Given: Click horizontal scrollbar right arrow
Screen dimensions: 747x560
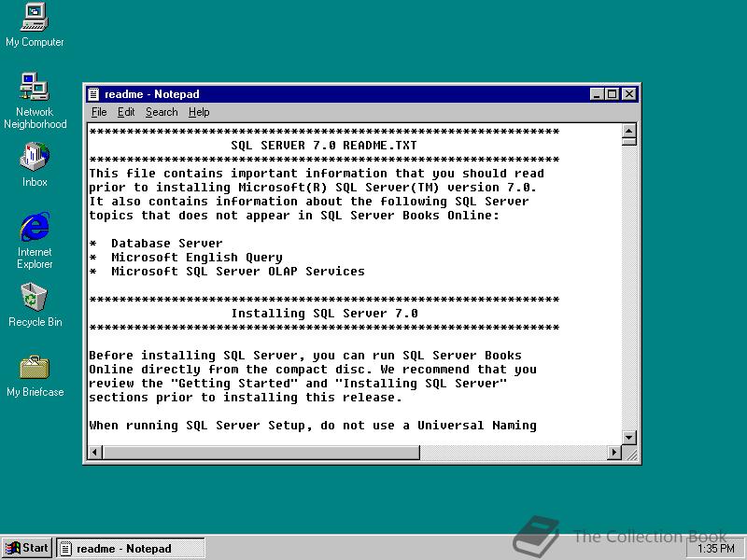Looking at the screenshot, I should (x=614, y=452).
